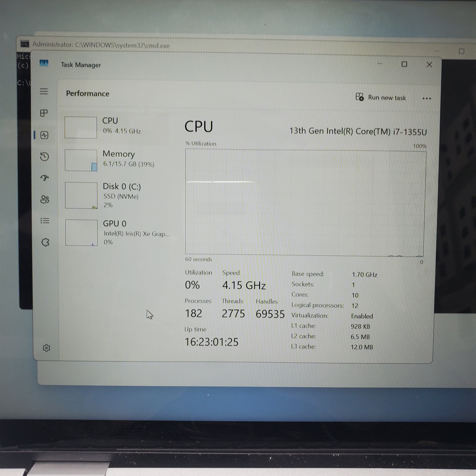Open the hamburger navigation menu
The height and width of the screenshot is (476, 476).
(44, 91)
